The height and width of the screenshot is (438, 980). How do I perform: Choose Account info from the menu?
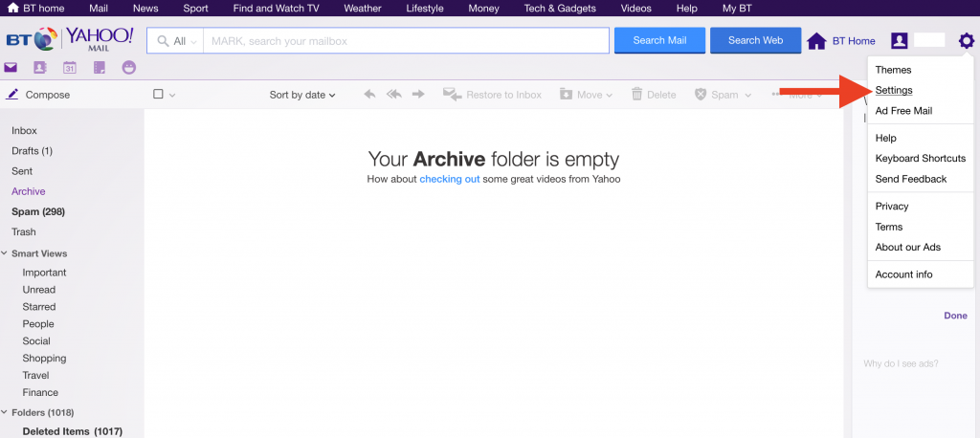[x=903, y=274]
